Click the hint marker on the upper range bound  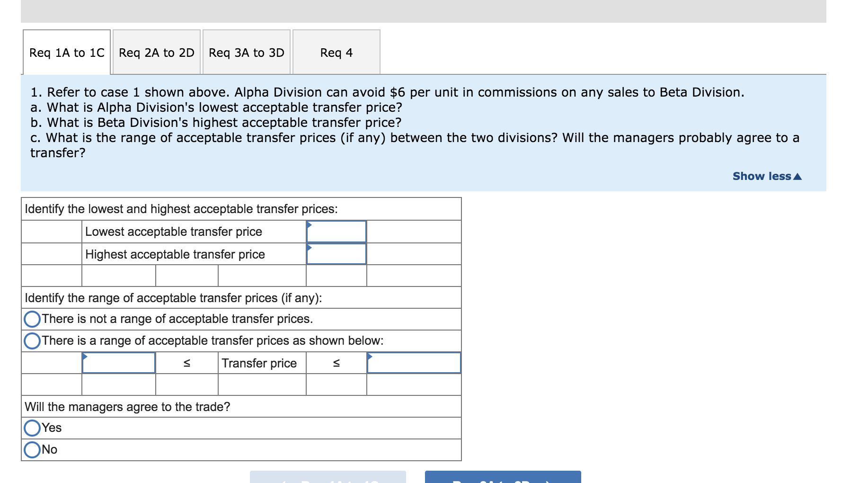pyautogui.click(x=371, y=355)
